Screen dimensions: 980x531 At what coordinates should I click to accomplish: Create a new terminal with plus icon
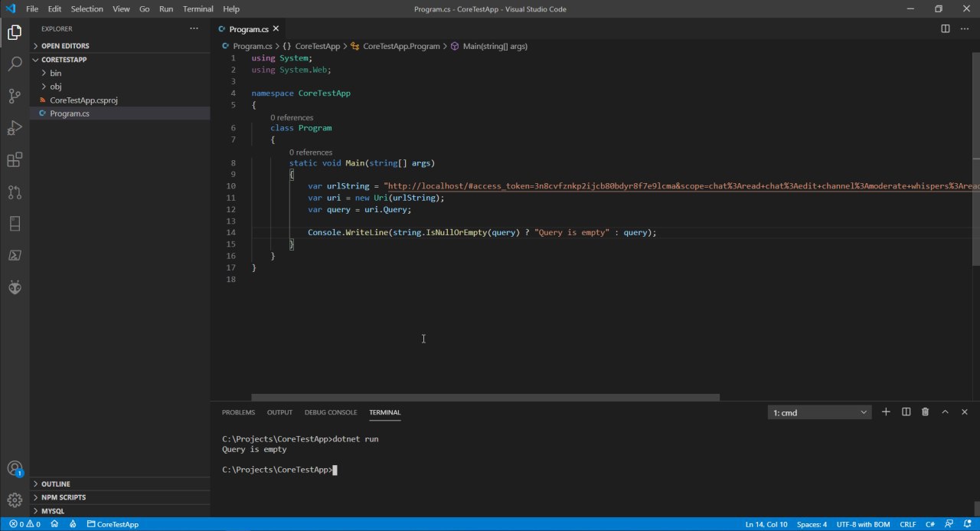click(x=886, y=412)
